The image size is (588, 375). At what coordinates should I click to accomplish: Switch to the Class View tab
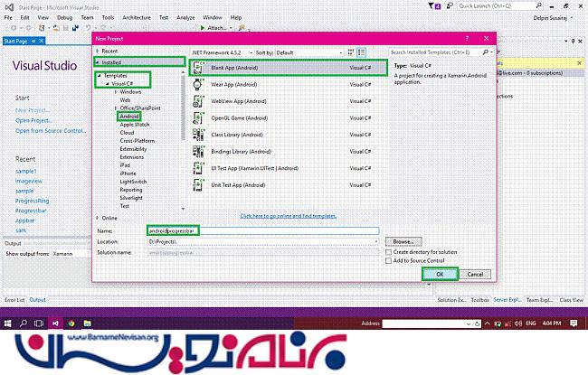(571, 300)
